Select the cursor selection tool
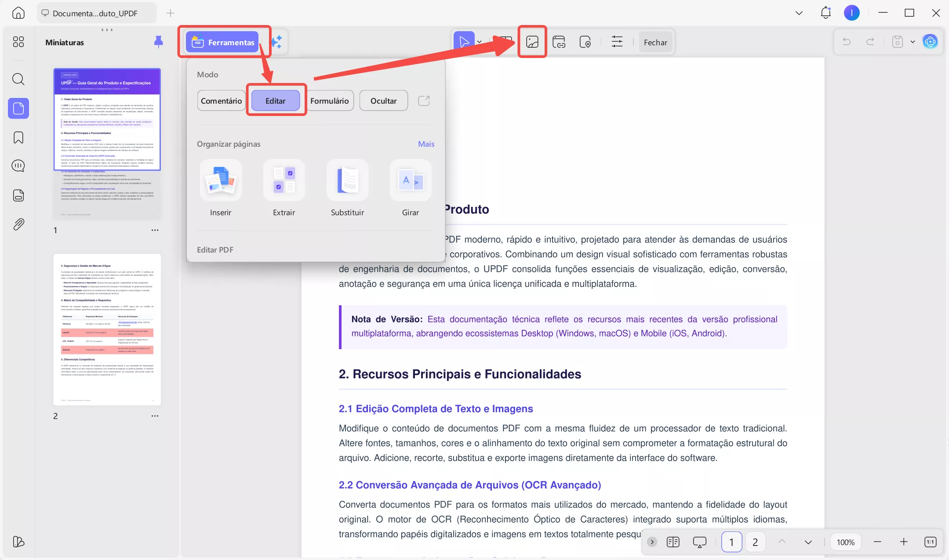The height and width of the screenshot is (560, 949). click(x=464, y=42)
